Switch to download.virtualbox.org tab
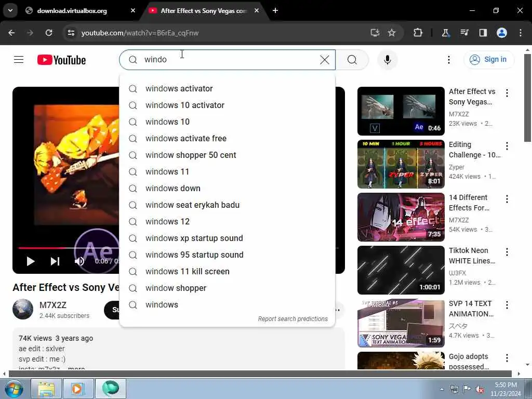Image resolution: width=532 pixels, height=399 pixels. point(72,11)
